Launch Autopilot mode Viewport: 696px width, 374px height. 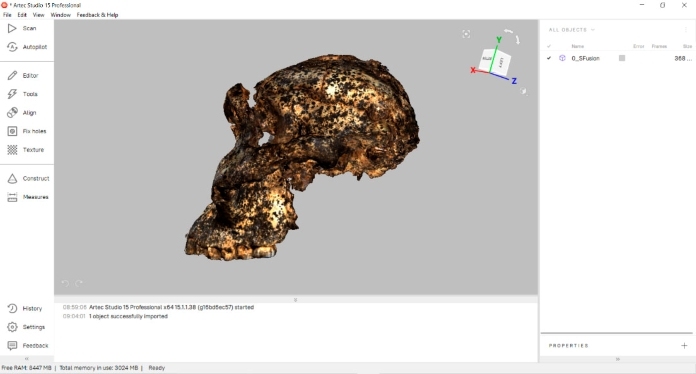point(27,47)
